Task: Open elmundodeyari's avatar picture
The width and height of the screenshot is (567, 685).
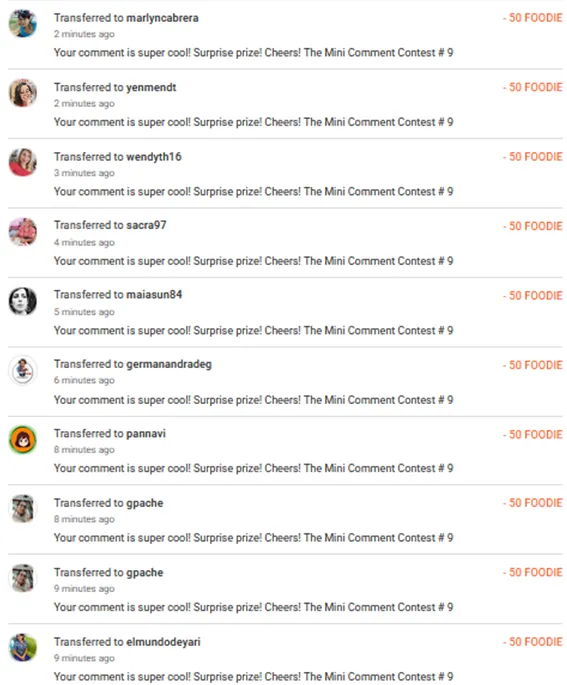Action: (x=23, y=648)
